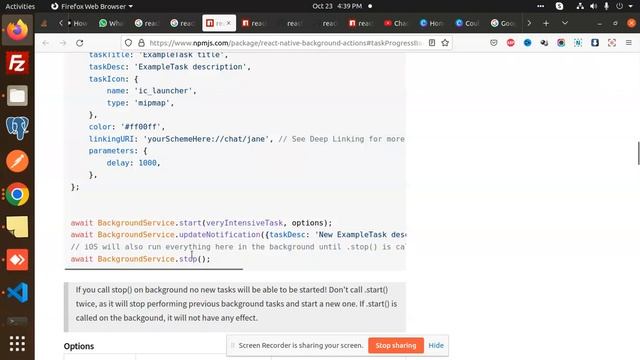The height and width of the screenshot is (360, 640).
Task: Launch Visual Studio Code from dock
Action: tap(17, 292)
